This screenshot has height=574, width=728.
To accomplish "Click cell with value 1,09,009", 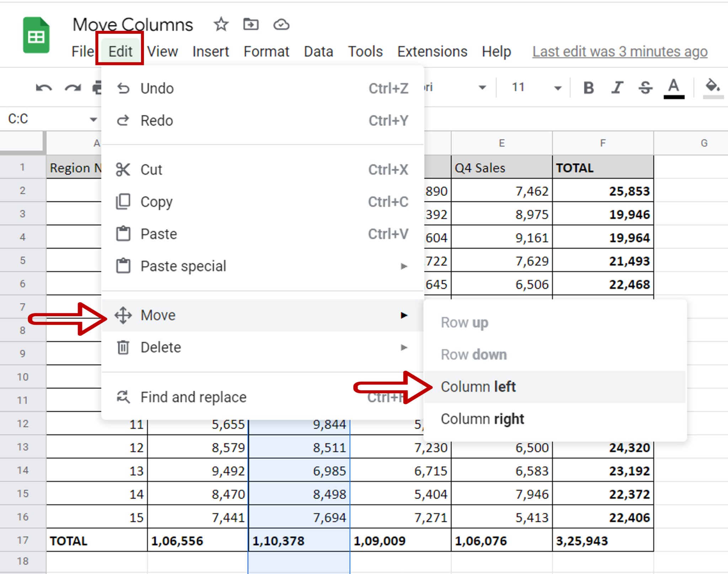I will click(401, 541).
